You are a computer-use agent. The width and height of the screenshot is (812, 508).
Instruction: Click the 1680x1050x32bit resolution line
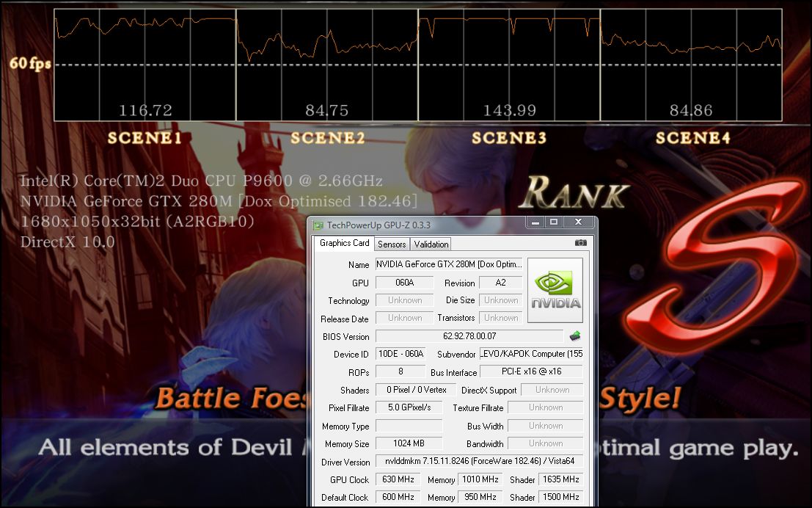pyautogui.click(x=136, y=222)
